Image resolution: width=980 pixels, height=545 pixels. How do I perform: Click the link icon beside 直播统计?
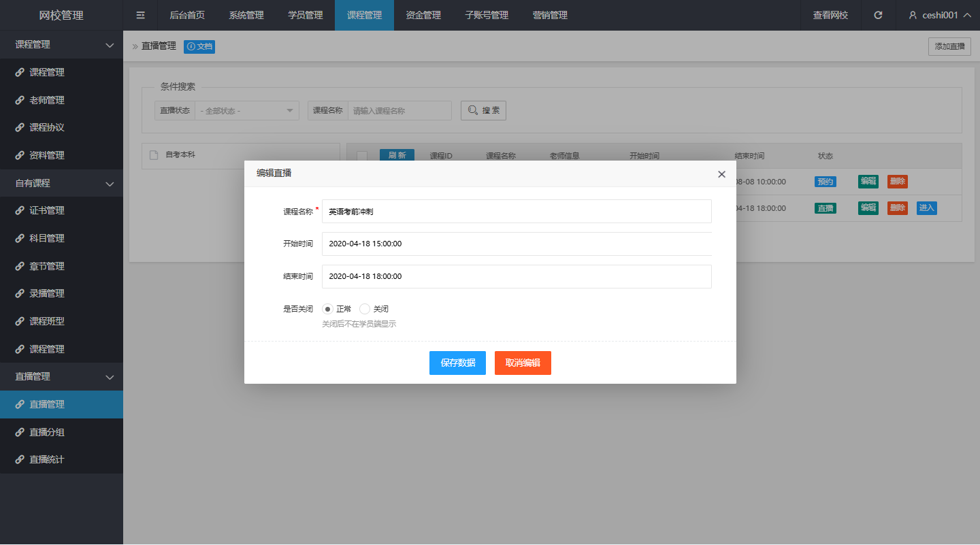[x=20, y=460]
